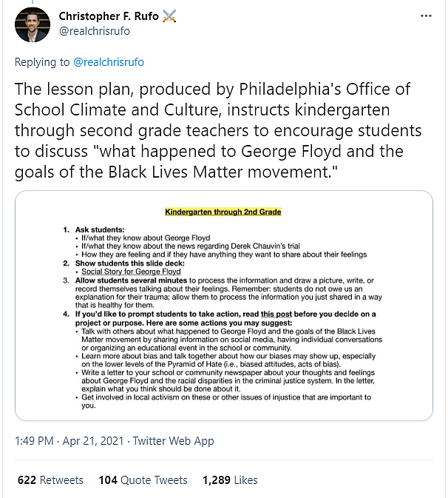View the 622 Retweets list
This screenshot has width=448, height=498.
pos(50,480)
